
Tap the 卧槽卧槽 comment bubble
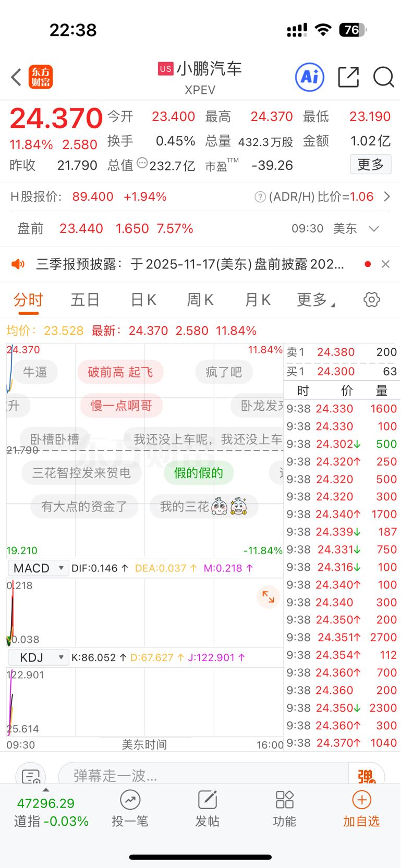55,439
